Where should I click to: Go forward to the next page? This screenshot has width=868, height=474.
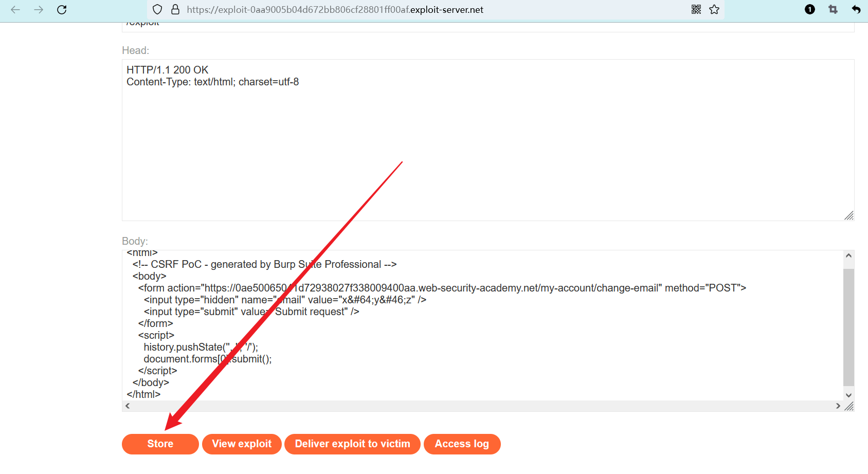tap(39, 10)
